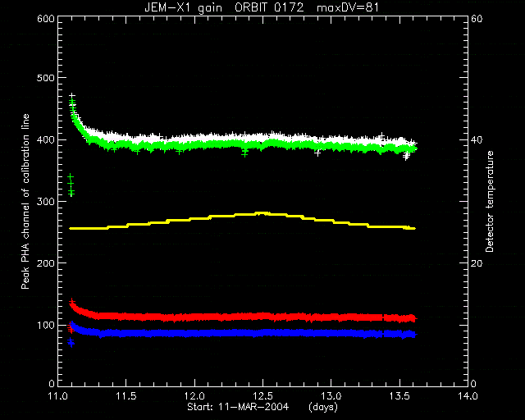Click the yellow detector temperature curve
This screenshot has width=525, height=420.
(x=241, y=221)
